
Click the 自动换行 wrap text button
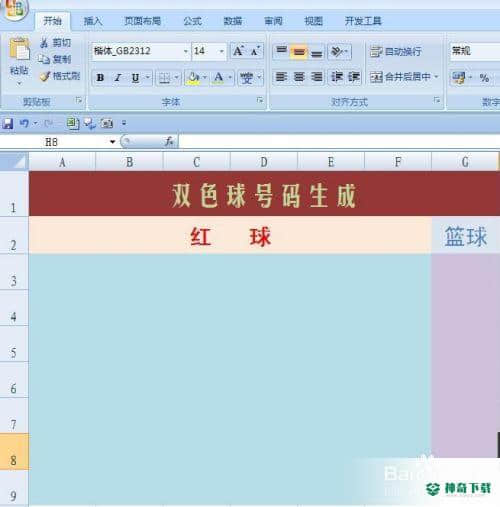(396, 51)
